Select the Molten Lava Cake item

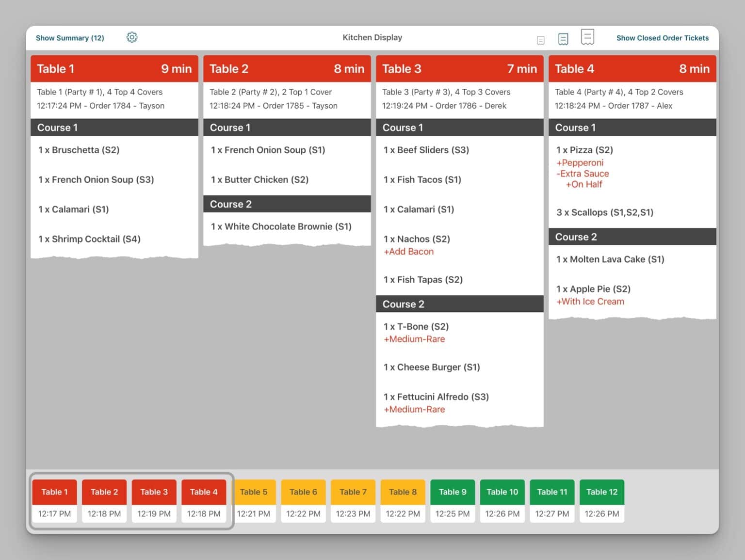(610, 259)
